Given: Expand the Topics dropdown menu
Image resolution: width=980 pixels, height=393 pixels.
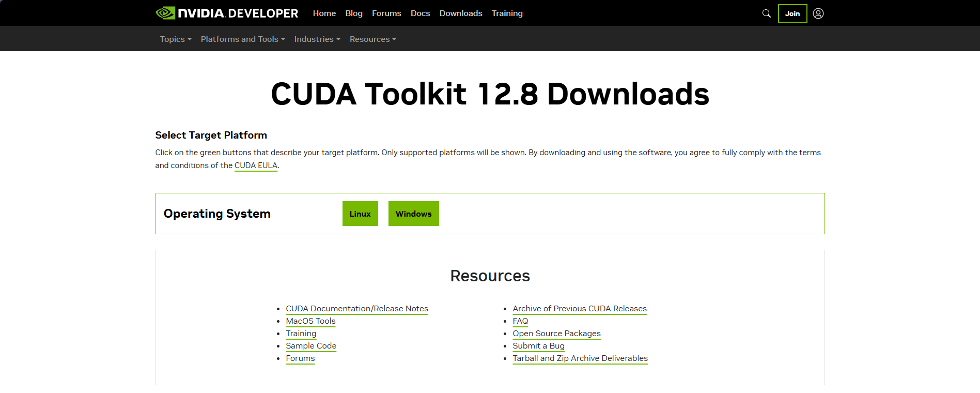Looking at the screenshot, I should [x=176, y=39].
